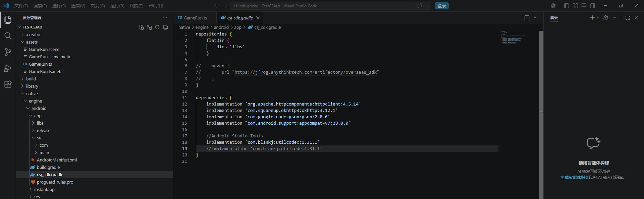Screen dimensions: 644x199
Task: Open AndroidManifest.xml file
Action: pos(94,160)
